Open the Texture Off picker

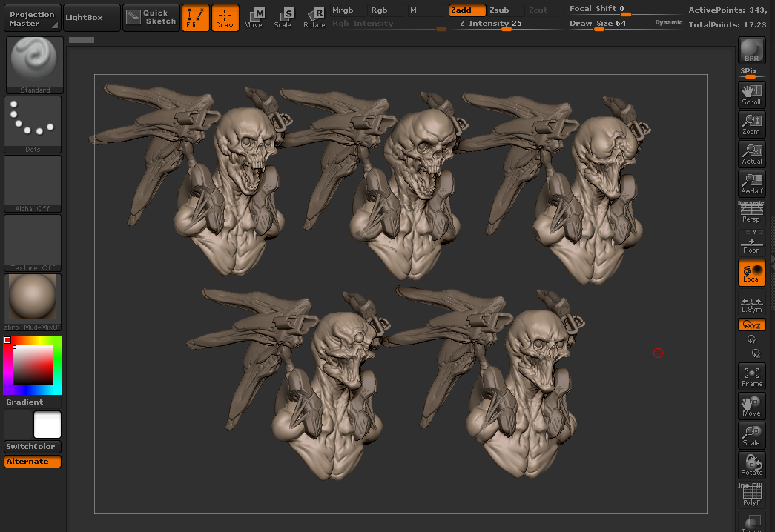pos(33,243)
